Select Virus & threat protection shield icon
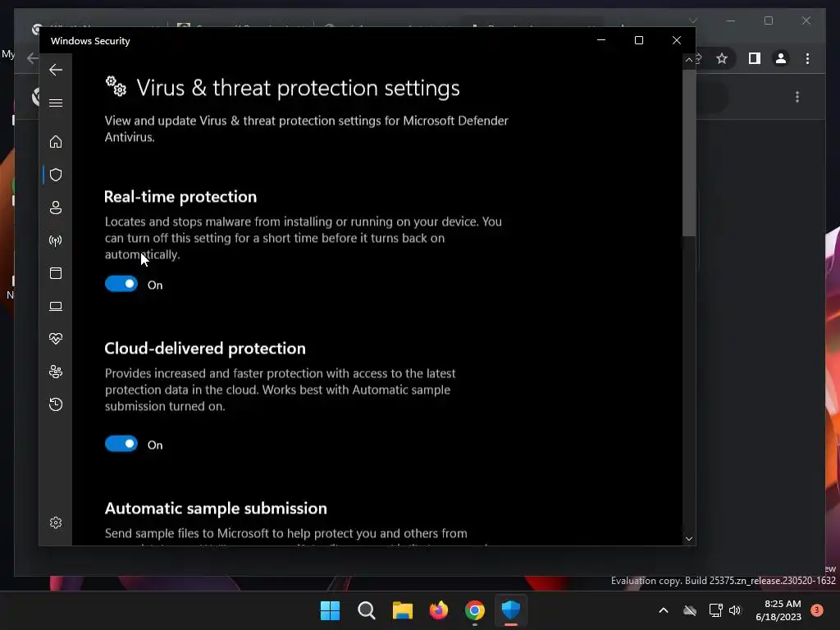The width and height of the screenshot is (840, 630). [x=56, y=175]
